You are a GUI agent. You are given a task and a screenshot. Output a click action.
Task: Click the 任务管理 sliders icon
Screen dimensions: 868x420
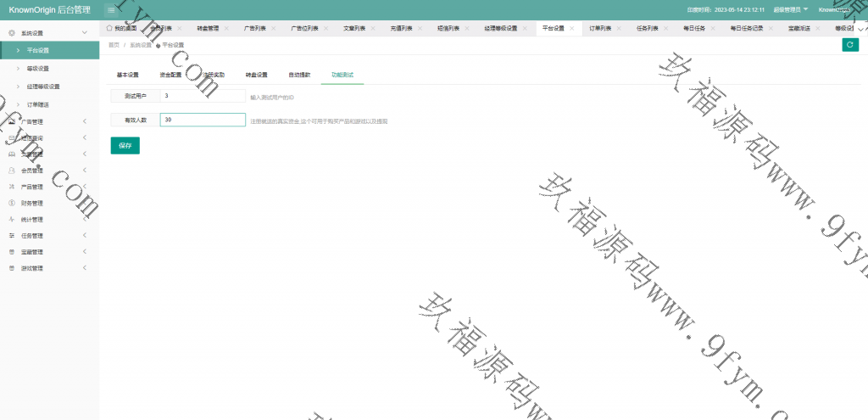[x=12, y=235]
